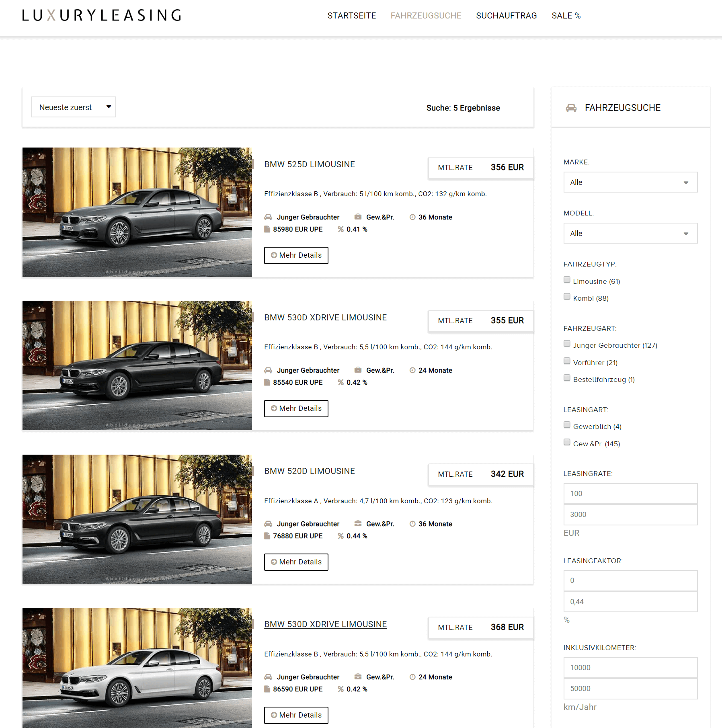The width and height of the screenshot is (722, 728).
Task: Open the MODELL dropdown
Action: click(630, 233)
